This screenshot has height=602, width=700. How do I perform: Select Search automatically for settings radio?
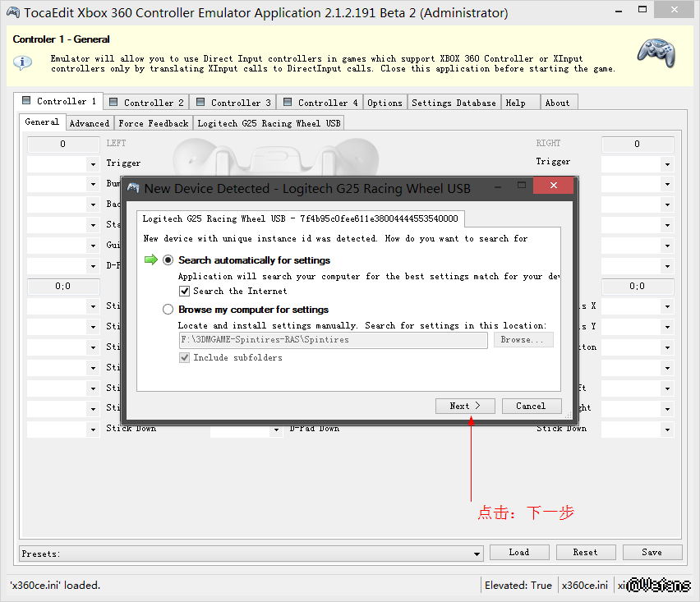point(168,260)
